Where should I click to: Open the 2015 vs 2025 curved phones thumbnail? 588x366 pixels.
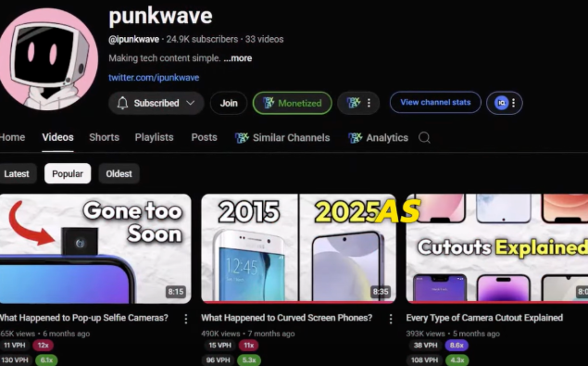coord(298,248)
